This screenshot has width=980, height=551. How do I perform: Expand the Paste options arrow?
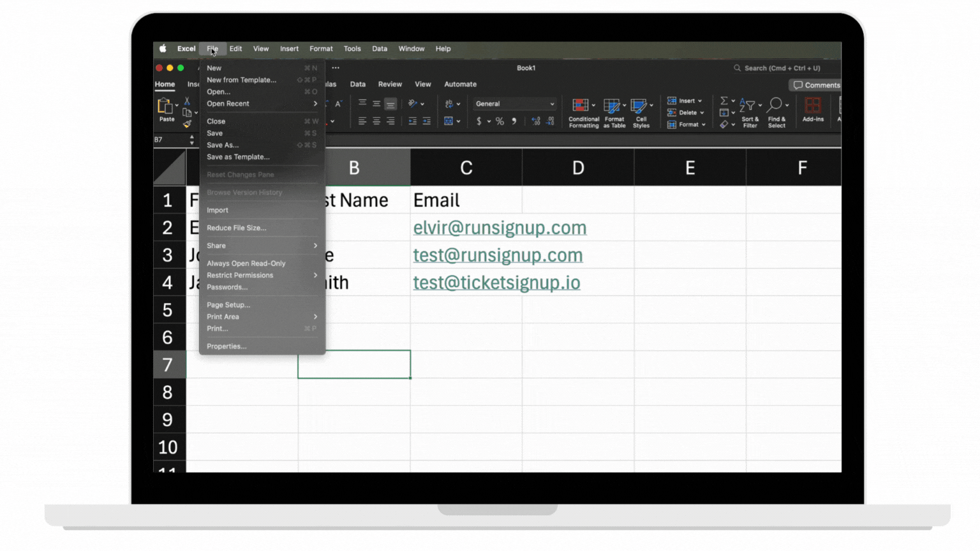[177, 105]
